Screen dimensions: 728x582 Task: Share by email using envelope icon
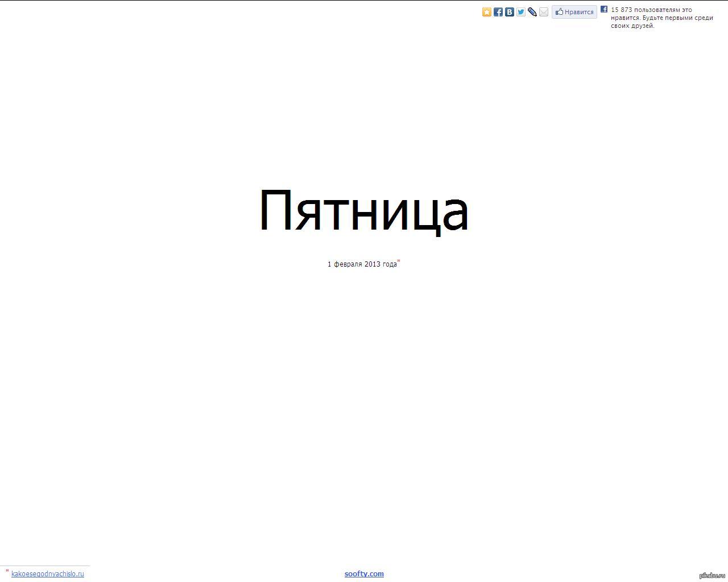(544, 12)
